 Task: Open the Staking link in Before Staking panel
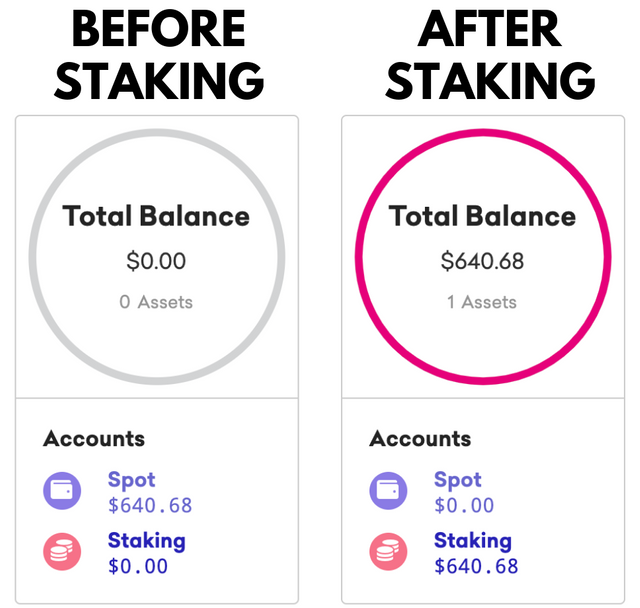147,542
